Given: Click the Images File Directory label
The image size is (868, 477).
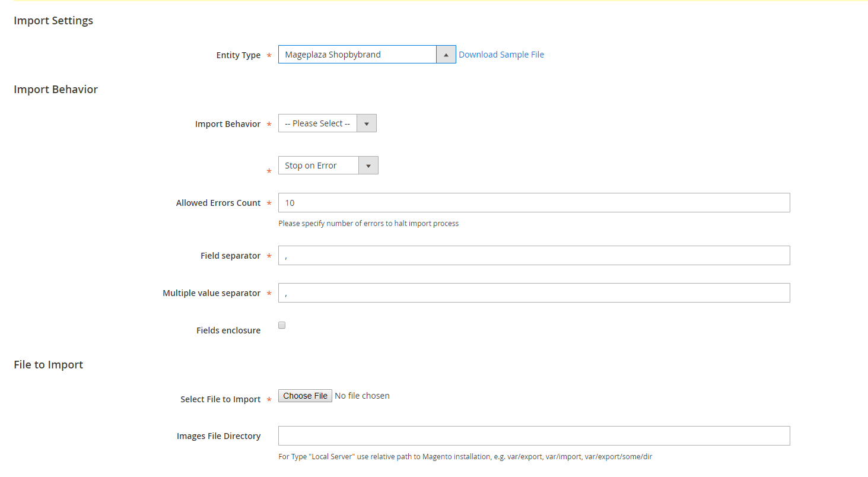Looking at the screenshot, I should pyautogui.click(x=218, y=436).
